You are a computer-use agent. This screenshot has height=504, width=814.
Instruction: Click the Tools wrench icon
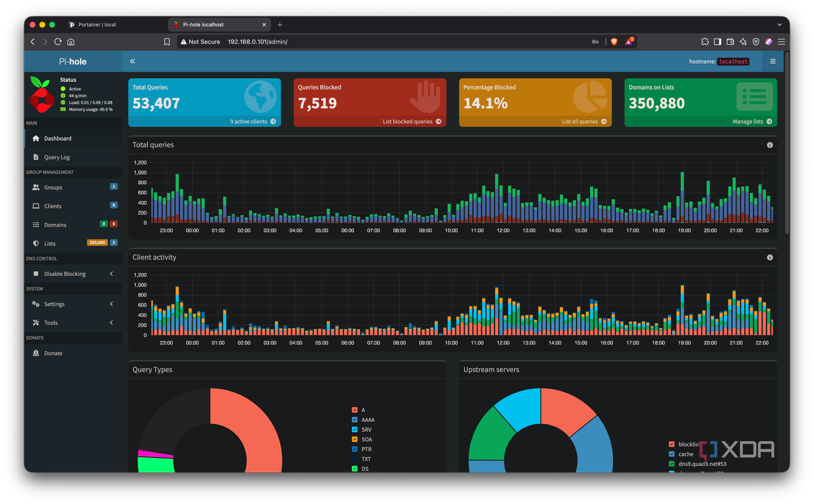point(36,323)
